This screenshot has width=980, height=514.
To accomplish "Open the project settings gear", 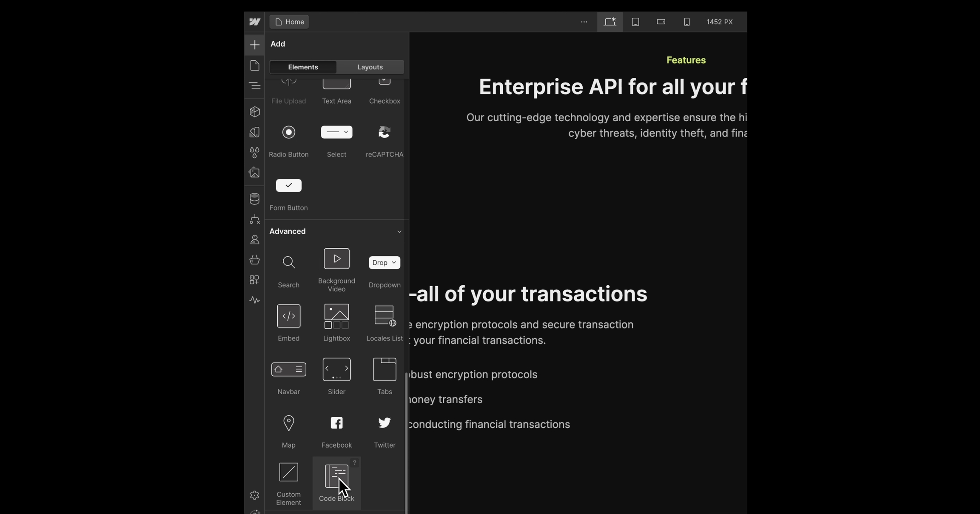I will (x=254, y=495).
